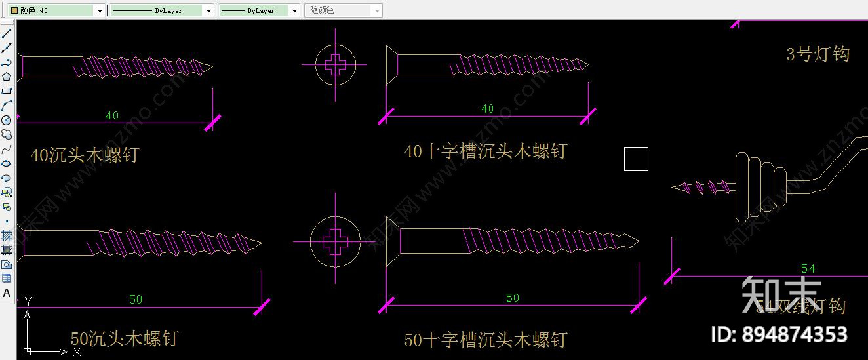The height and width of the screenshot is (360, 868).
Task: Click the Insert Block tool
Action: tap(7, 192)
